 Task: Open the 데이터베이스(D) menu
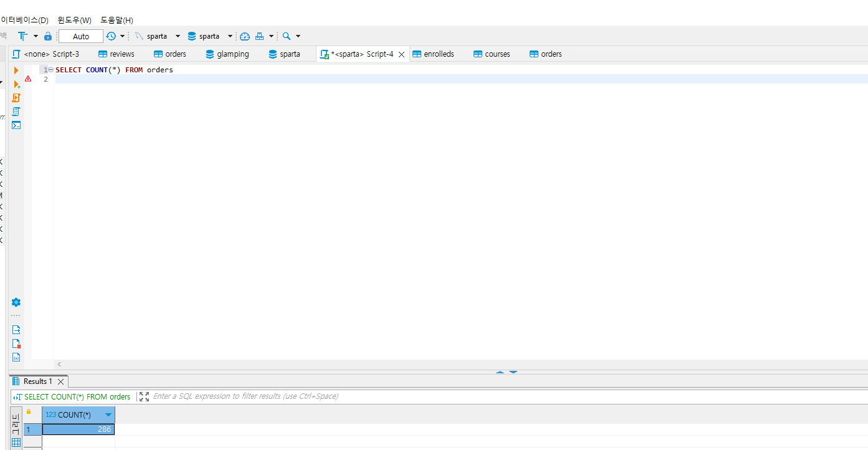click(24, 20)
